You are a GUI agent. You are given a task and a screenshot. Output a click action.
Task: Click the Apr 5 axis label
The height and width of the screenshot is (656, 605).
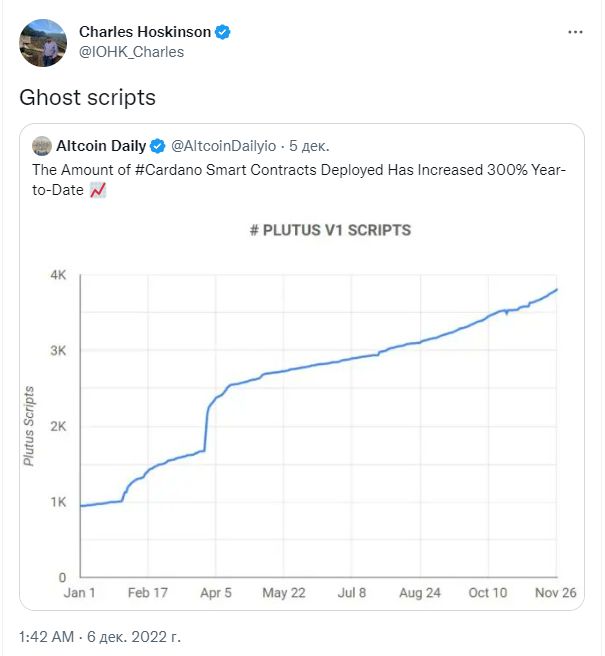pyautogui.click(x=216, y=593)
